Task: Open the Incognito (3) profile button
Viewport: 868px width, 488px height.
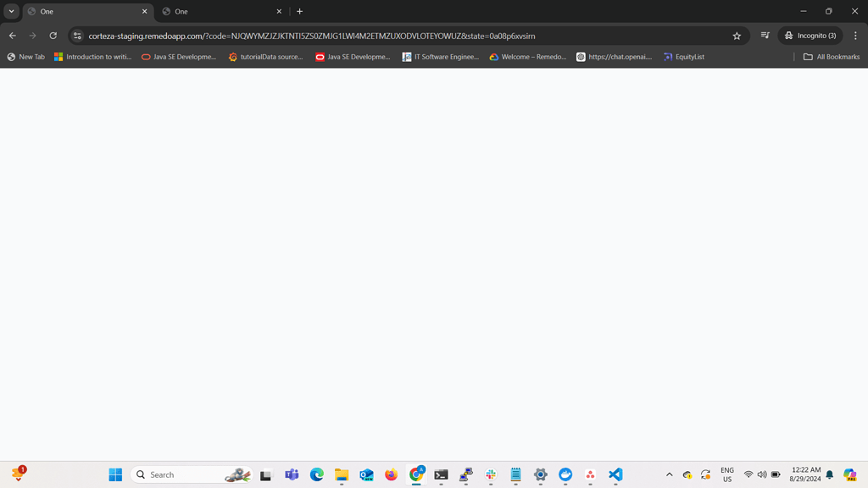Action: [810, 36]
